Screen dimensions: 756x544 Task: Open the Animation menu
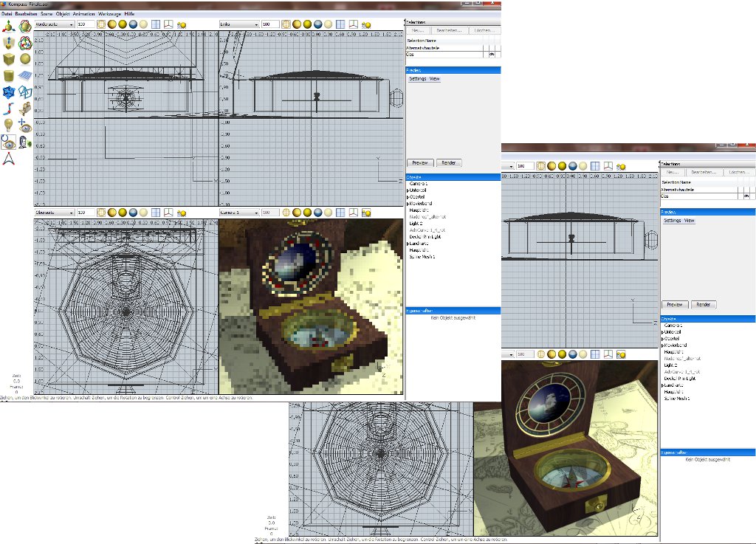pyautogui.click(x=84, y=14)
